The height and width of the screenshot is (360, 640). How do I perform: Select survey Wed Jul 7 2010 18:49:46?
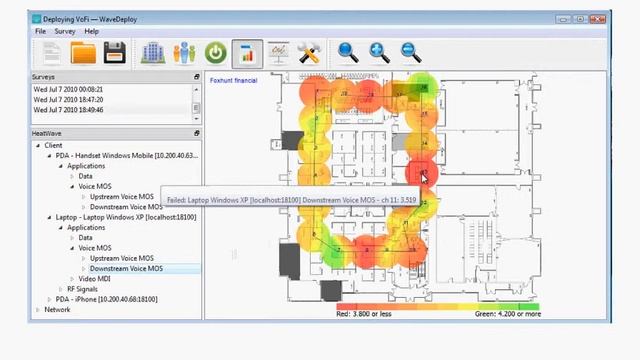tap(68, 110)
